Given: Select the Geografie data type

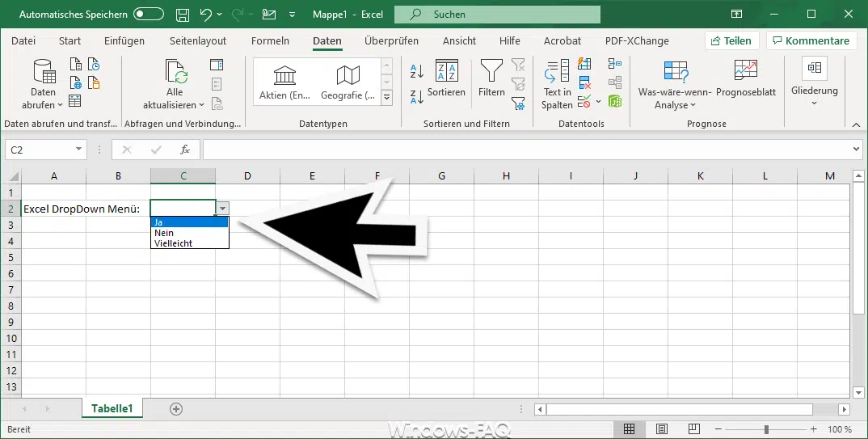Looking at the screenshot, I should tap(348, 83).
